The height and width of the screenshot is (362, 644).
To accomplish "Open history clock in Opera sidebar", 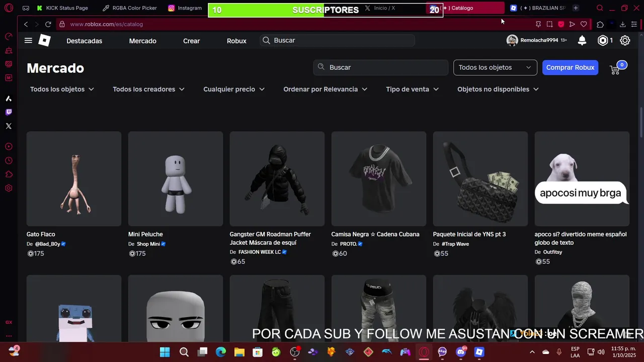I will (x=9, y=161).
